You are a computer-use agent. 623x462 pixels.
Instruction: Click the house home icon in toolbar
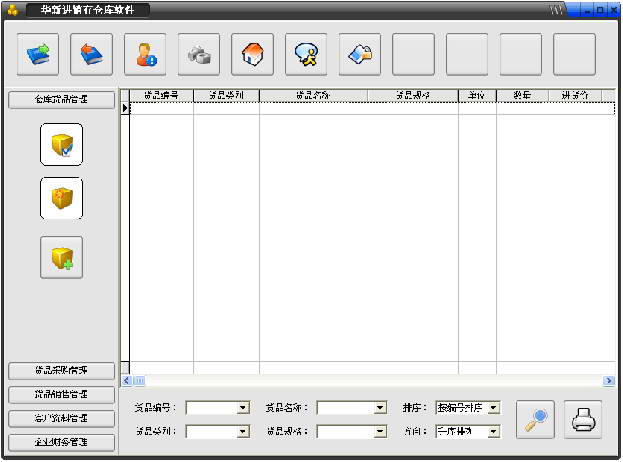click(x=252, y=54)
